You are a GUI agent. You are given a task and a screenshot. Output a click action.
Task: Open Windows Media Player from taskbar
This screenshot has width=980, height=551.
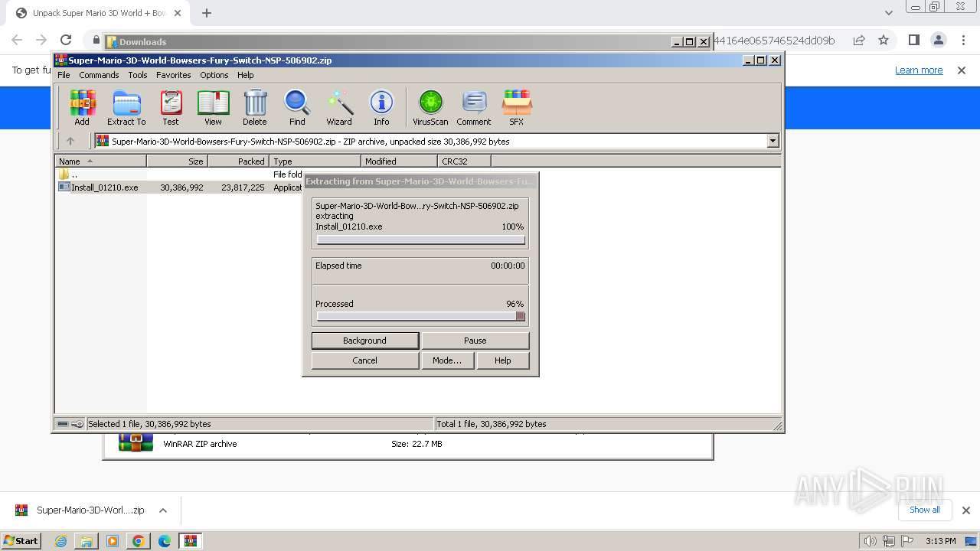tap(113, 541)
